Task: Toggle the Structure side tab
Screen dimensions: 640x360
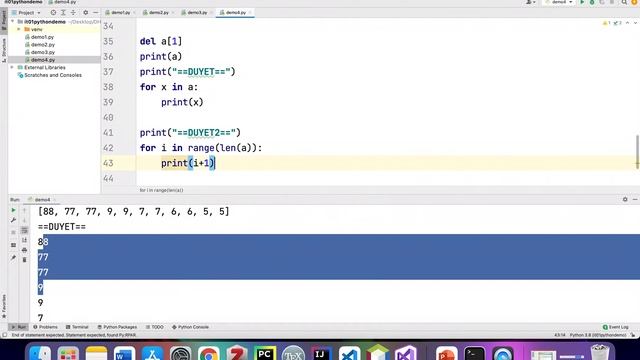Action: [x=4, y=50]
